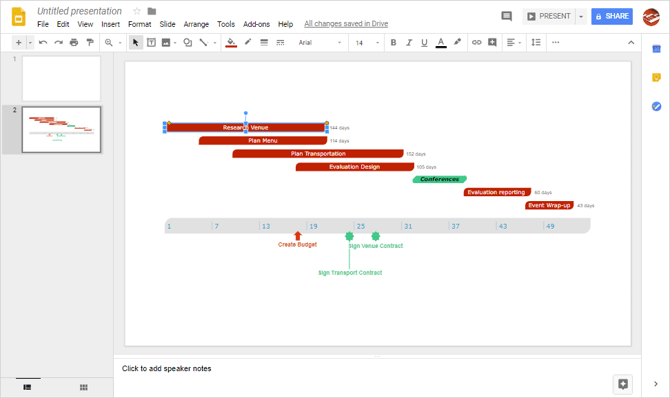
Task: Select slide 1 thumbnail
Action: 61,79
